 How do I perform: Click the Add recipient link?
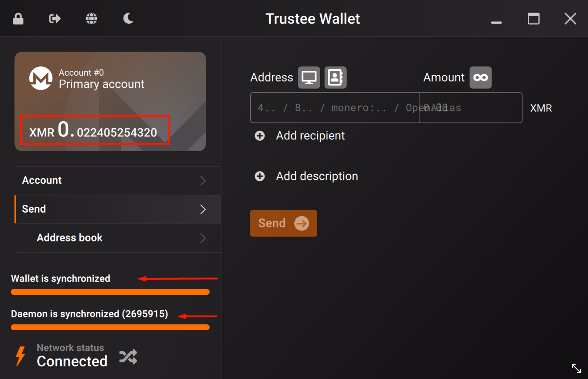pos(310,136)
